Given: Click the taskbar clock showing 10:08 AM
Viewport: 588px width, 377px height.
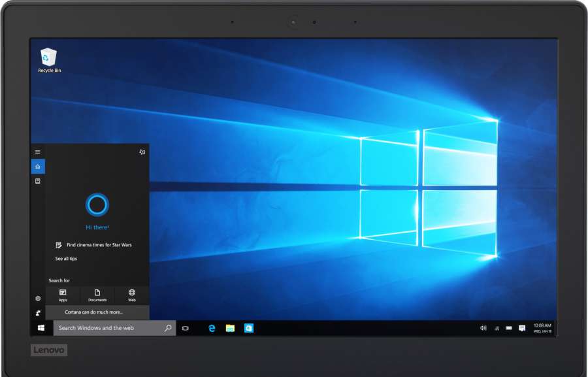Looking at the screenshot, I should pyautogui.click(x=543, y=328).
